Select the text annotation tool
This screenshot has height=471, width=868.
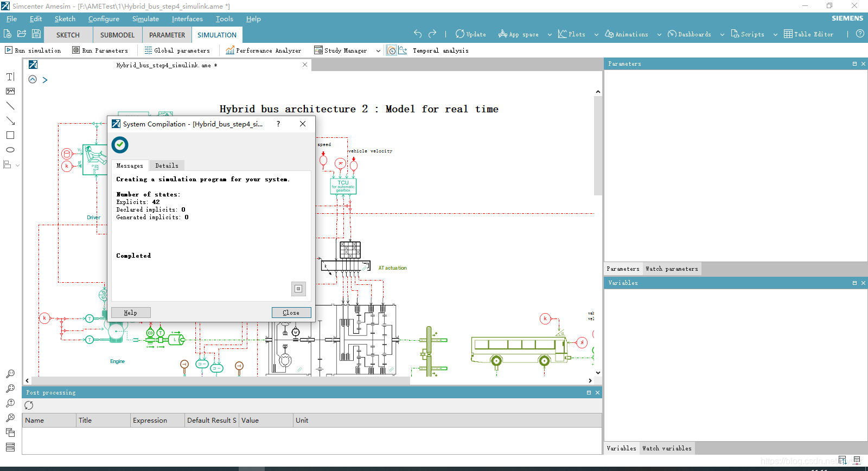[x=10, y=77]
